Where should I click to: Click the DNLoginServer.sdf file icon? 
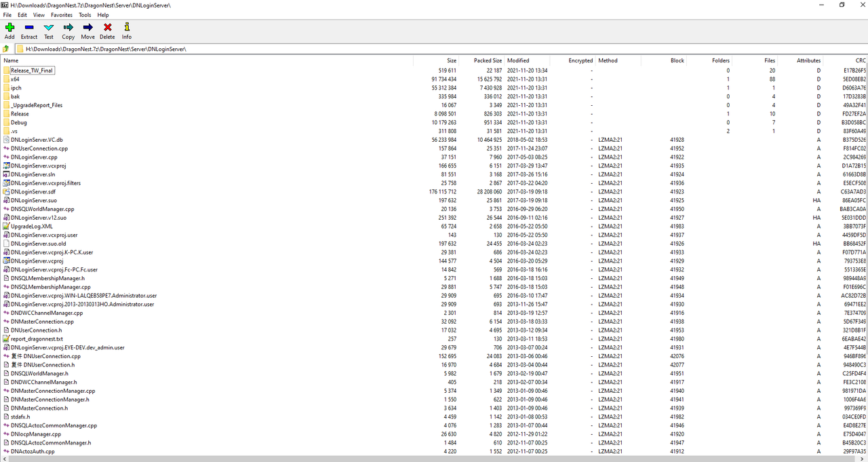pyautogui.click(x=6, y=191)
